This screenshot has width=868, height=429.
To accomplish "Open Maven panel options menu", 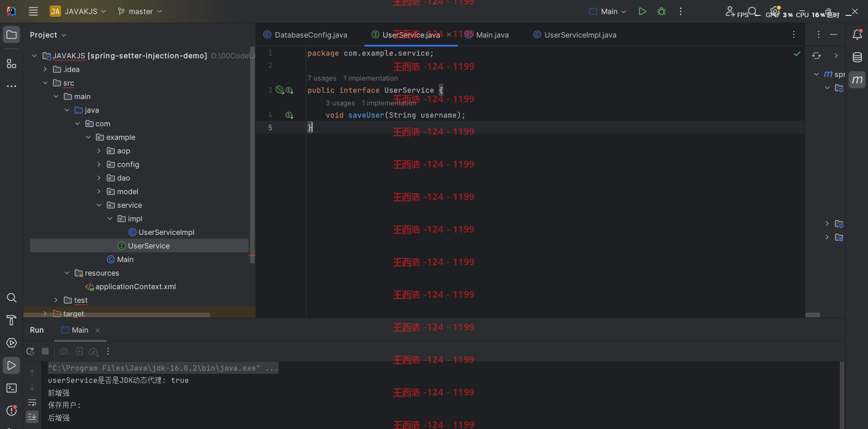I will (x=819, y=35).
